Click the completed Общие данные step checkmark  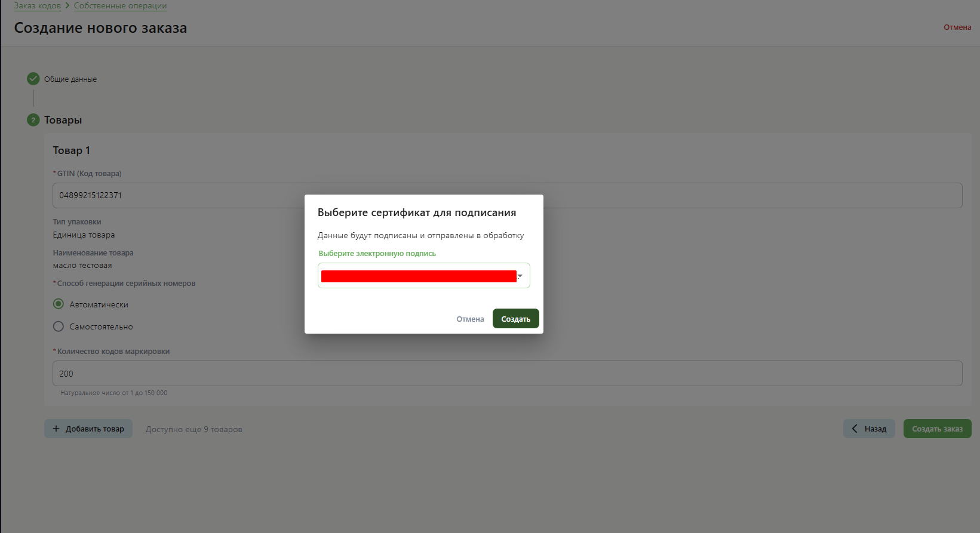33,79
